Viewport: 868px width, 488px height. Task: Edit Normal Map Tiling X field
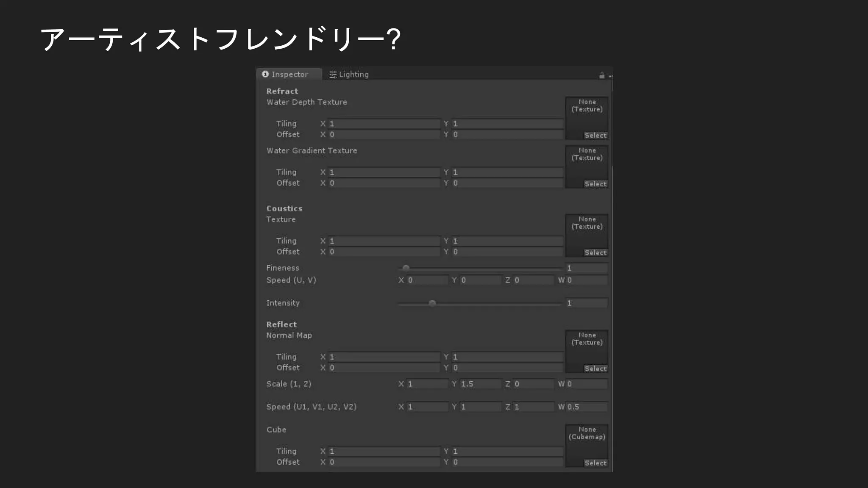point(384,357)
